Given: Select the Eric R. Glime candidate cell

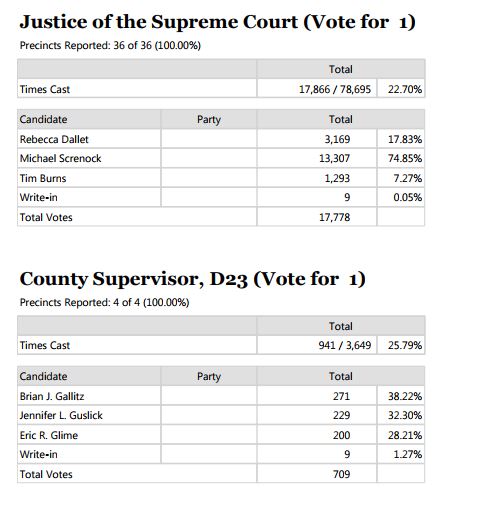Looking at the screenshot, I should [x=89, y=435].
